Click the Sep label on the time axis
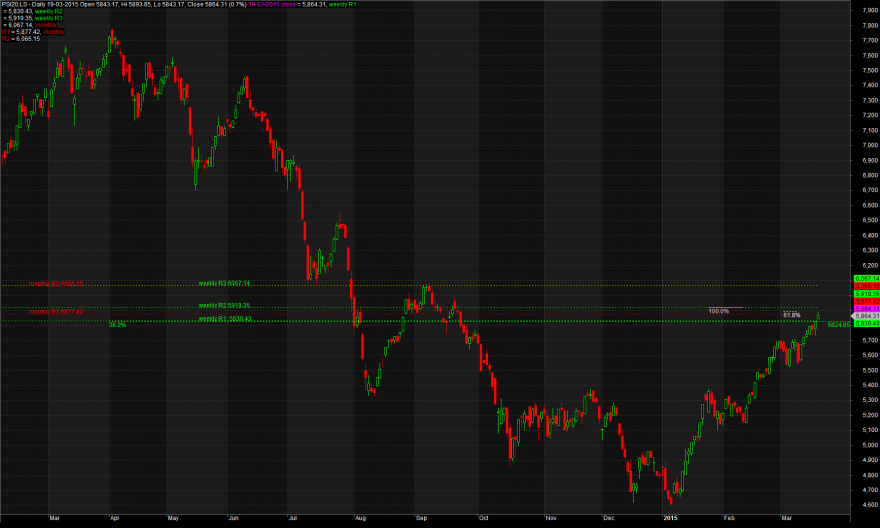Viewport: 880px width, 528px height. (421, 518)
